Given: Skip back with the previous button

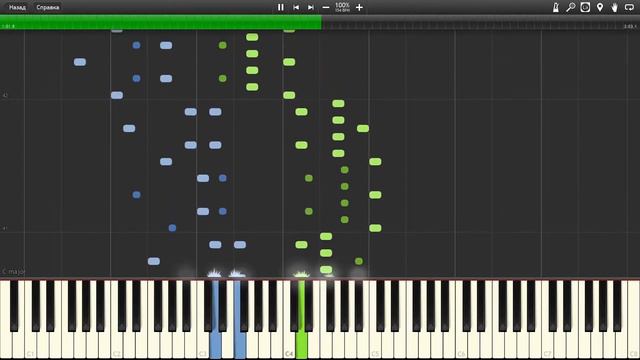Looking at the screenshot, I should pos(296,7).
